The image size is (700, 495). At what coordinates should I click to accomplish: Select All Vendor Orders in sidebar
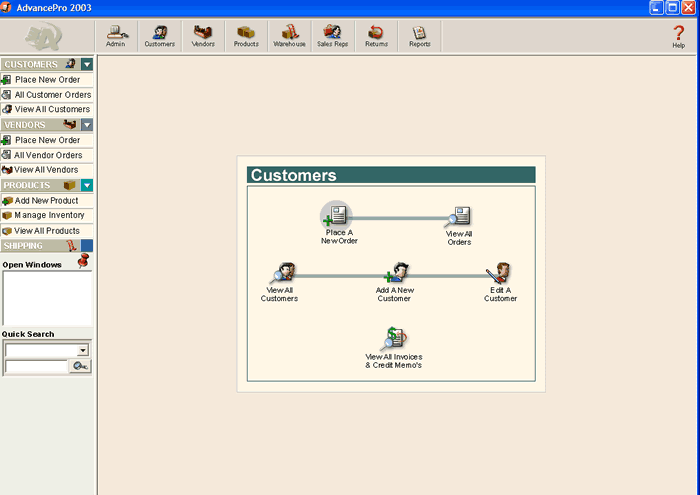click(x=47, y=155)
